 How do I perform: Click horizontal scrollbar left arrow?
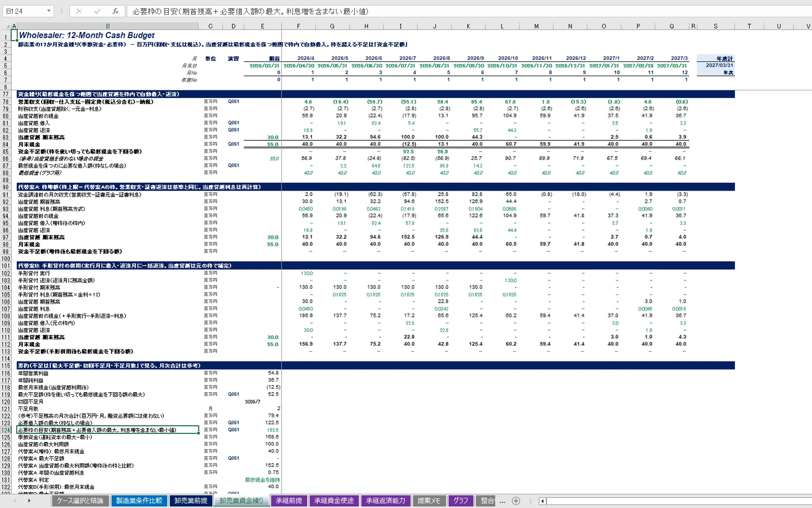(x=543, y=501)
